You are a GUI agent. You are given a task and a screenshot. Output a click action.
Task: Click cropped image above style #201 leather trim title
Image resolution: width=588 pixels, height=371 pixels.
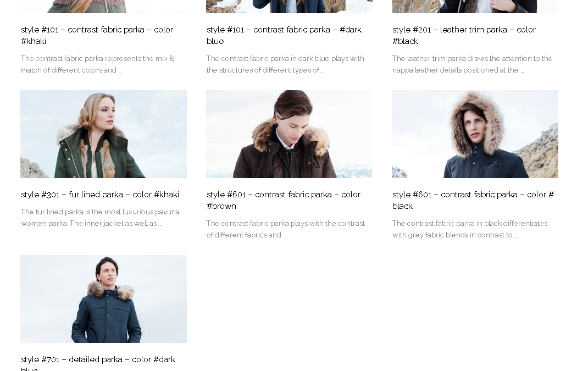click(x=475, y=6)
